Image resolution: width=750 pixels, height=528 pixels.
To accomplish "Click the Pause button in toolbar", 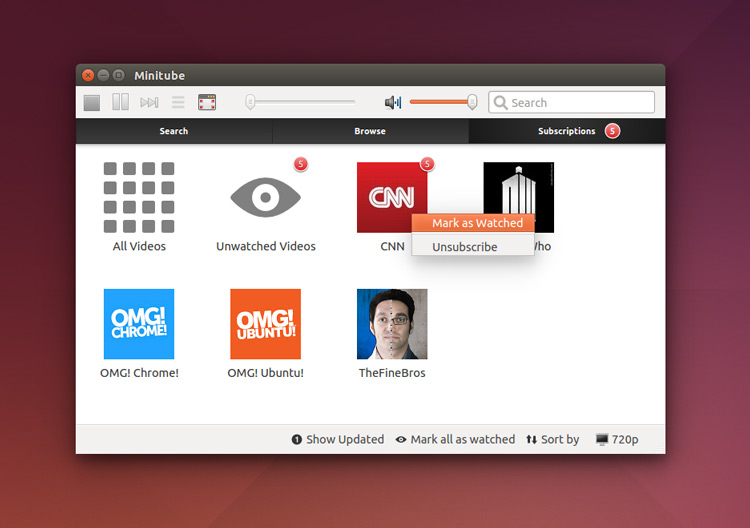I will tap(121, 102).
